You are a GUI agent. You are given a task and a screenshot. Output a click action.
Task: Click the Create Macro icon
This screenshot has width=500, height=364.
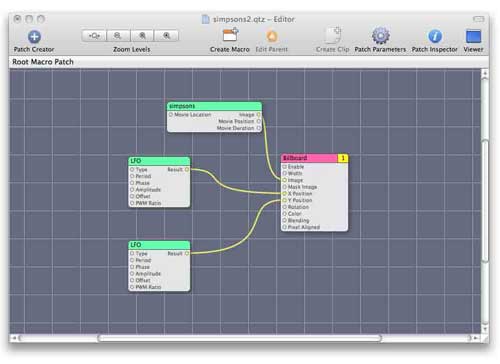pos(230,35)
